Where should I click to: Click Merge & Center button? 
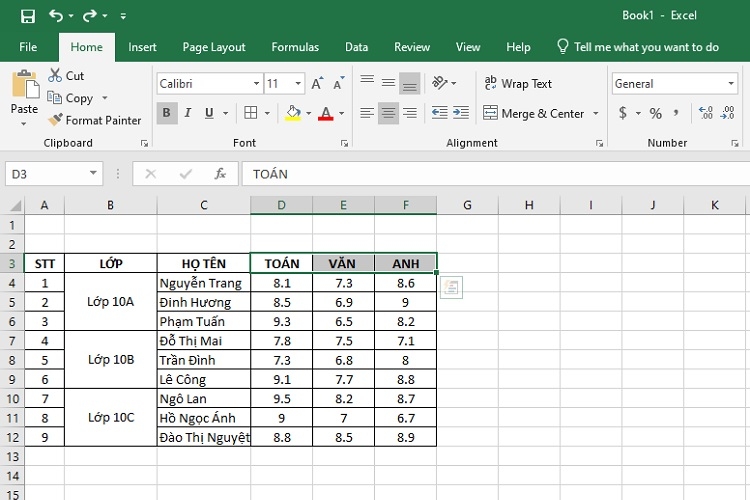(x=533, y=113)
